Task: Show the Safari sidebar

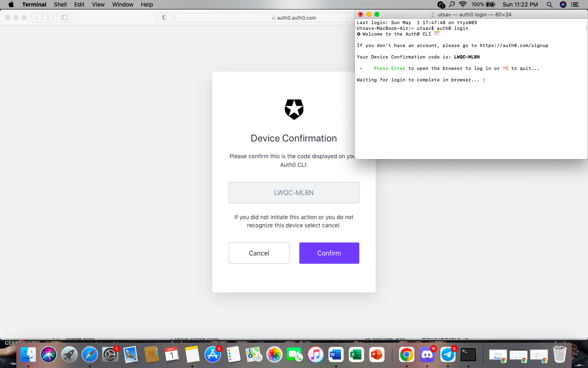Action: tap(64, 18)
